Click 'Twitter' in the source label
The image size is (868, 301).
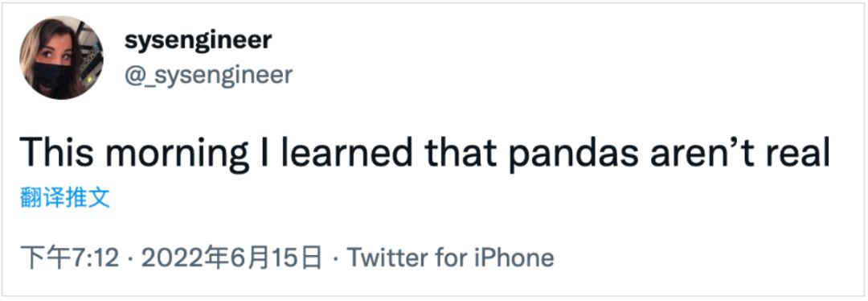pyautogui.click(x=387, y=258)
